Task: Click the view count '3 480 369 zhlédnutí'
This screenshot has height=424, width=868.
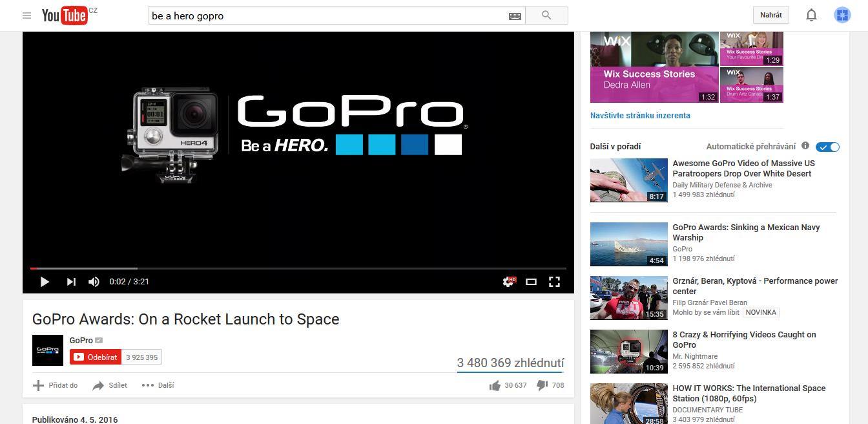Action: 510,363
